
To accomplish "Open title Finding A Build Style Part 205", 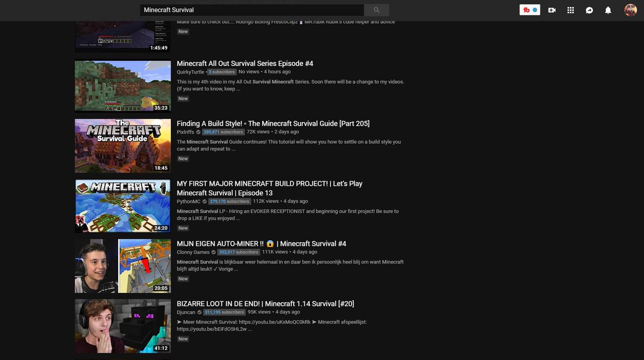I will tap(273, 123).
